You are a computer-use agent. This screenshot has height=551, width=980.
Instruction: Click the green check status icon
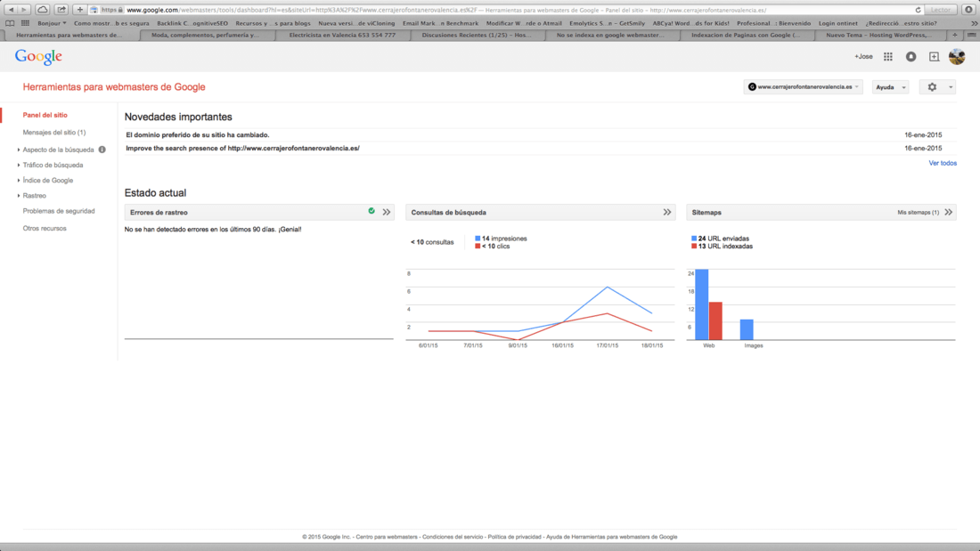[372, 211]
